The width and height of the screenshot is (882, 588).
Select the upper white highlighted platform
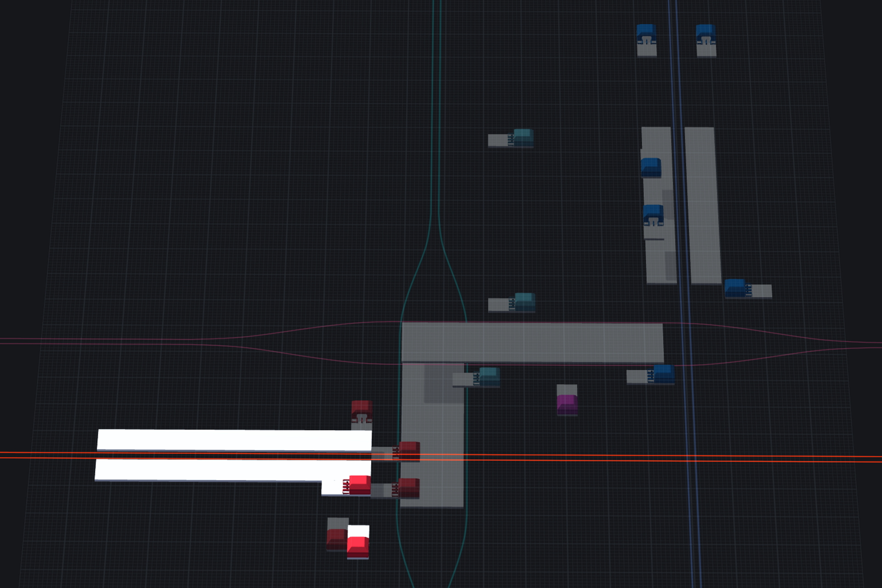click(234, 440)
